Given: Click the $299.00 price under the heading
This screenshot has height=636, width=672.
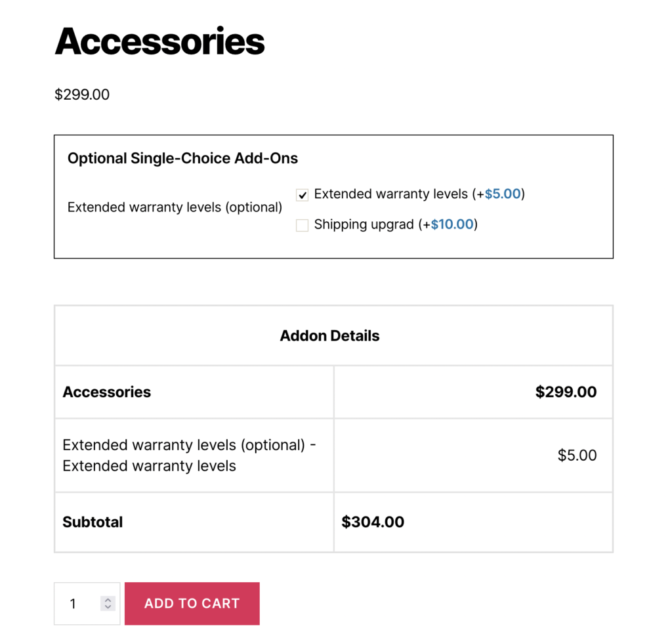Looking at the screenshot, I should [x=82, y=95].
